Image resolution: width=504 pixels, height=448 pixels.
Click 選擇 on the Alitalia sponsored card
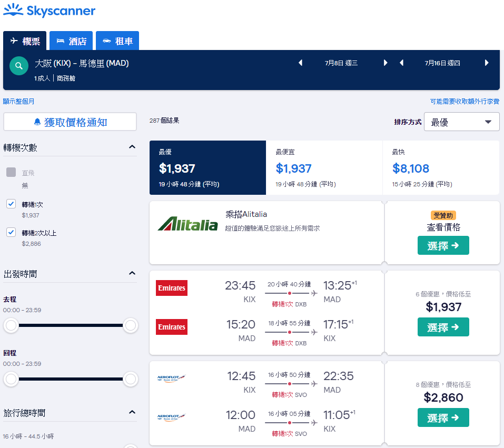click(x=443, y=245)
